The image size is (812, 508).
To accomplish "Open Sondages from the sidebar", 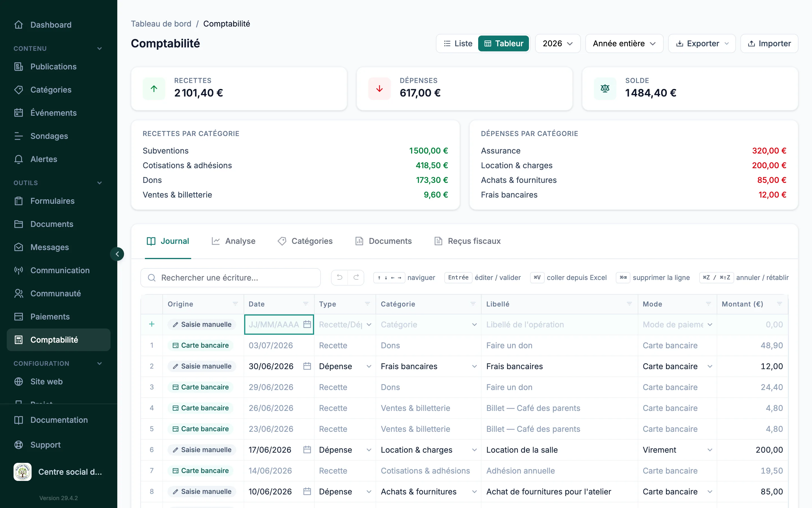I will click(58, 136).
